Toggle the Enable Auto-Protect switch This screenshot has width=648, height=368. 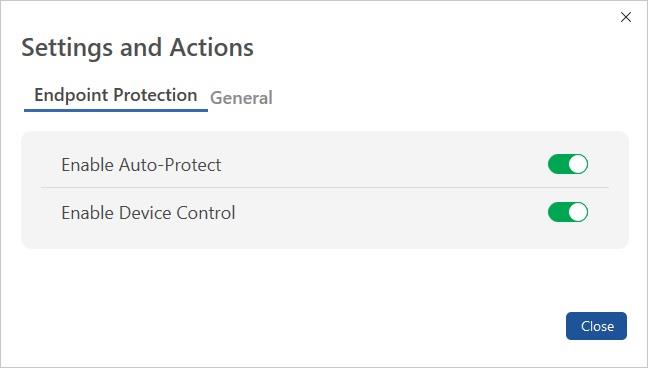(568, 164)
